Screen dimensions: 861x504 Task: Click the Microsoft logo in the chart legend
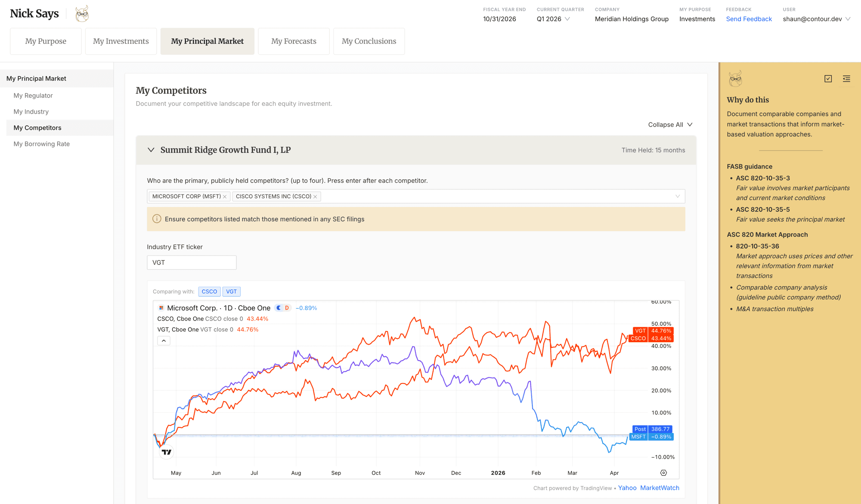[x=161, y=308]
